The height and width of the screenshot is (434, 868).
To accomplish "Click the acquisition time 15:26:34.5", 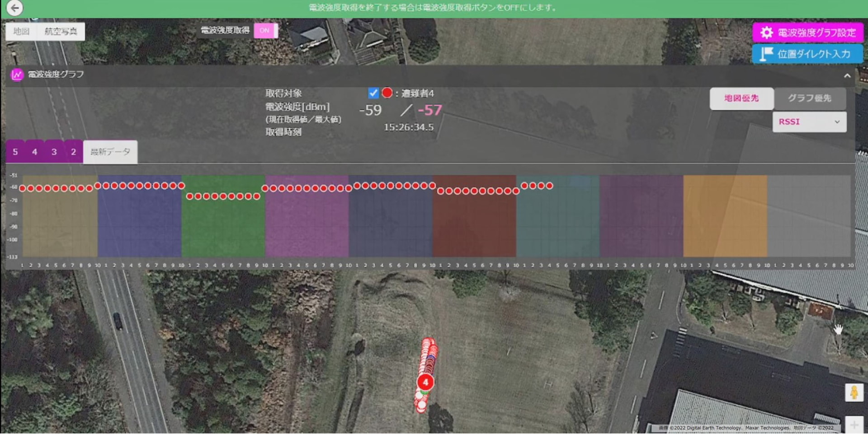I will click(409, 127).
